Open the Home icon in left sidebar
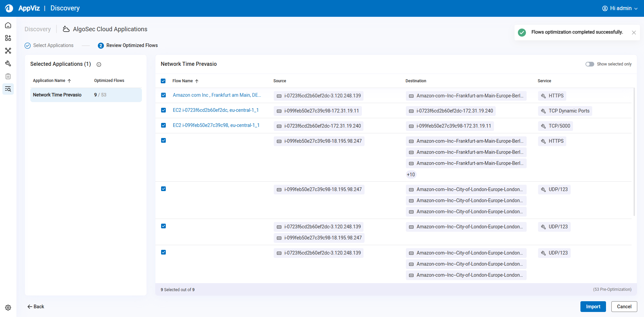Screen dimensions: 644x317 8,26
